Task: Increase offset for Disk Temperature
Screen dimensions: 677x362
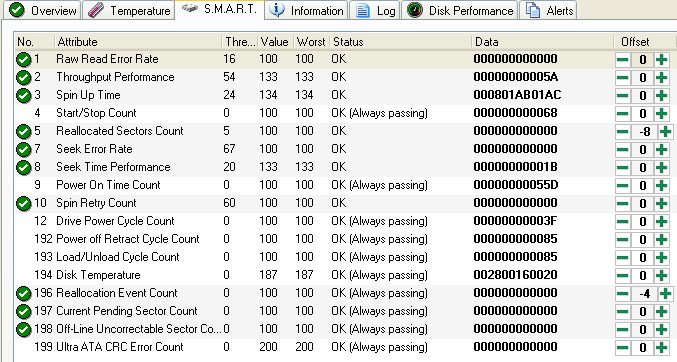Action: [x=661, y=276]
